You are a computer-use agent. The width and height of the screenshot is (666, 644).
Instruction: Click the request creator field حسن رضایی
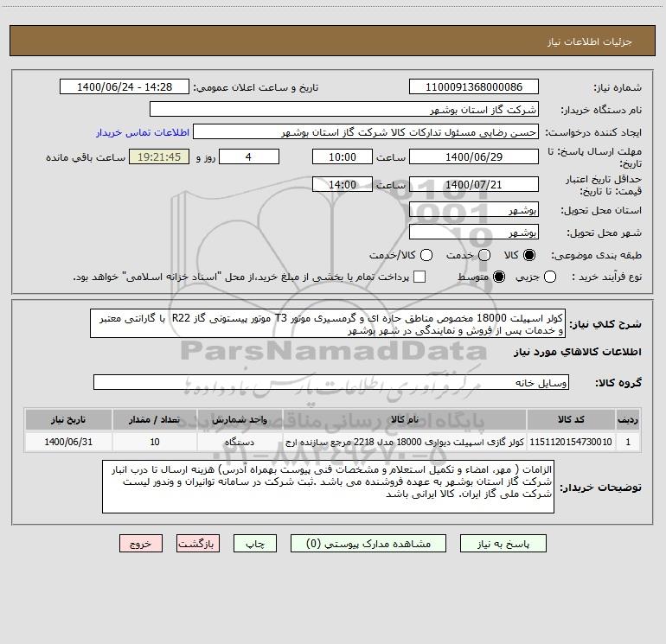click(x=366, y=132)
